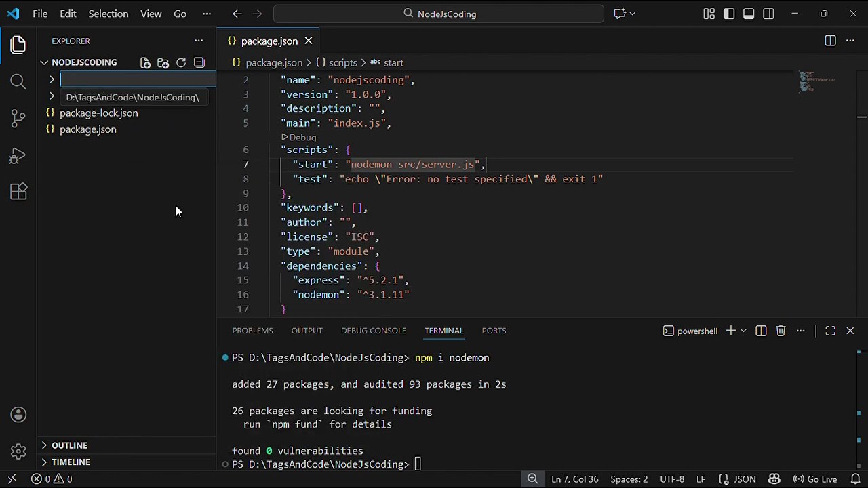Click the Debug code lens above scripts
This screenshot has height=488, width=868.
(x=299, y=137)
